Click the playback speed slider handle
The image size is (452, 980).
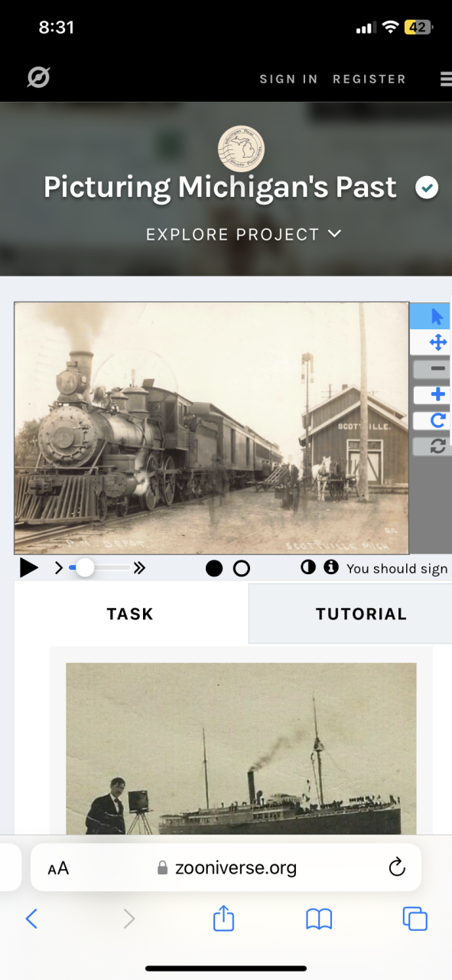coord(84,568)
